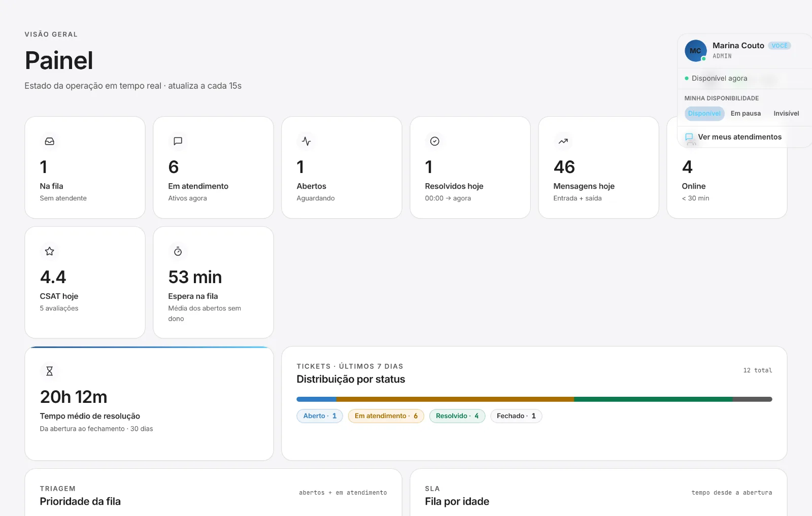Screen dimensions: 812x516
Task: Set availability to Invisível
Action: click(786, 114)
